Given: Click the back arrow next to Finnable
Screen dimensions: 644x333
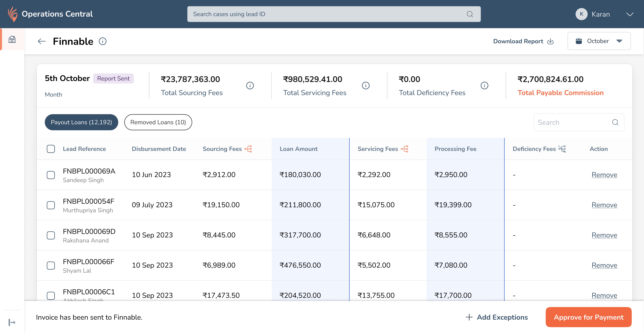Looking at the screenshot, I should pyautogui.click(x=42, y=41).
